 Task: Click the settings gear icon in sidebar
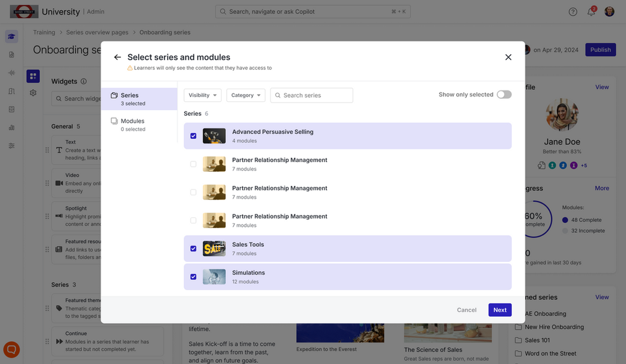tap(33, 93)
